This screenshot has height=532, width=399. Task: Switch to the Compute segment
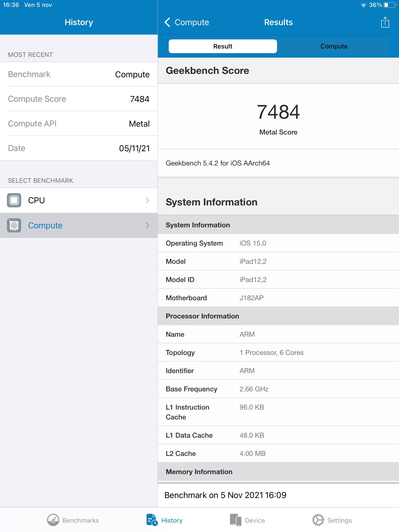coord(334,46)
